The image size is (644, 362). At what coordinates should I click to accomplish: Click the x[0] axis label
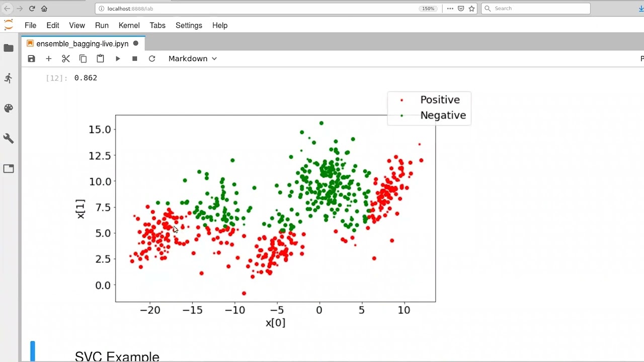point(275,323)
